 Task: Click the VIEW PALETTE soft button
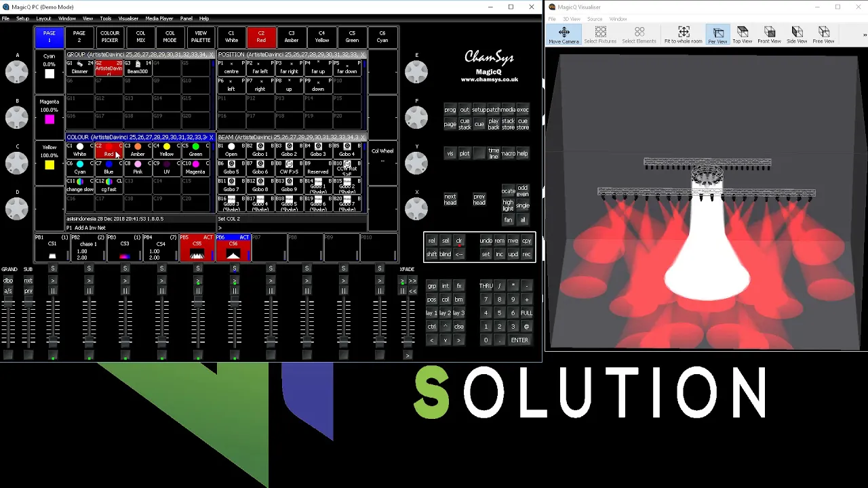point(201,37)
